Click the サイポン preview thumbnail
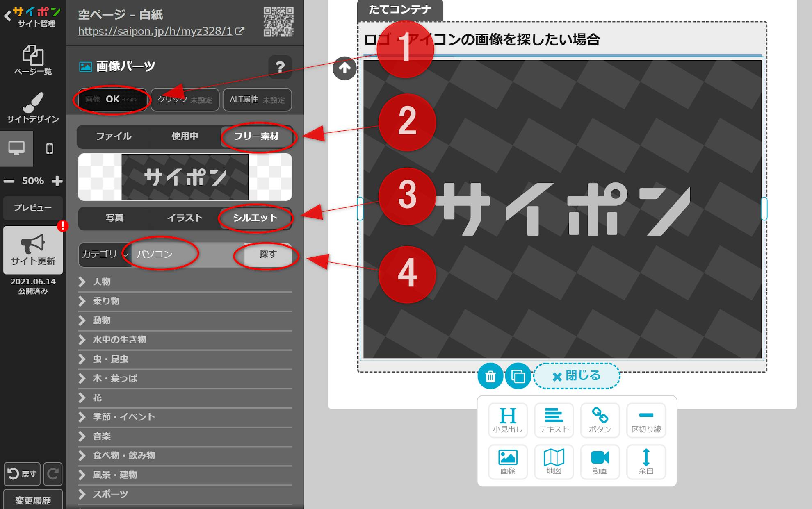Screen dimensions: 812x509 click(185, 177)
